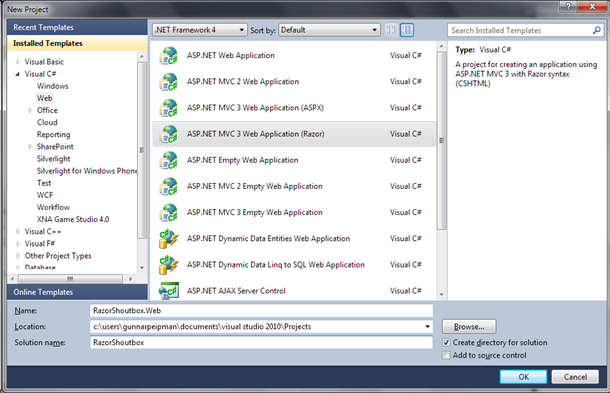
Task: Select 'ASP.NET AJAX Server Control' text
Action: [236, 291]
